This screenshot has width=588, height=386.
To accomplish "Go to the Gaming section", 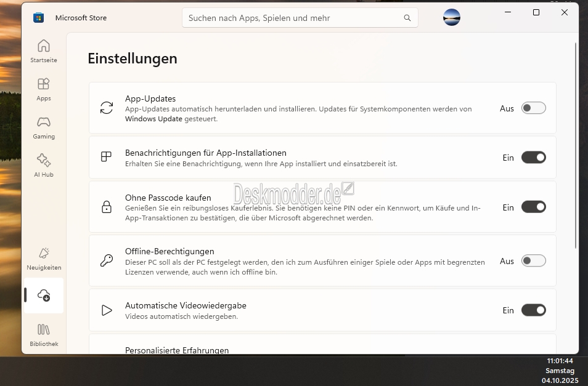I will 44,127.
